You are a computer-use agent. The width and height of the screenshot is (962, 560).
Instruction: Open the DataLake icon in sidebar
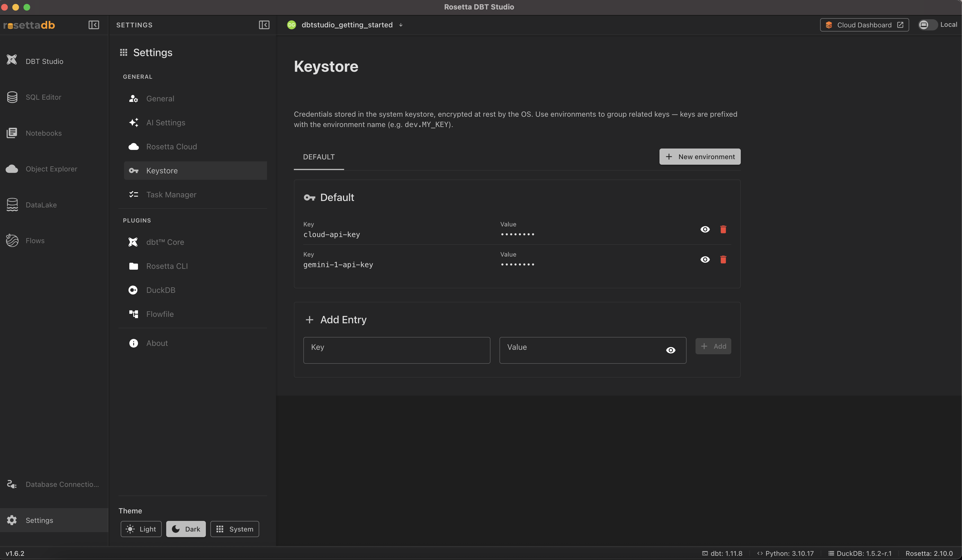(12, 204)
